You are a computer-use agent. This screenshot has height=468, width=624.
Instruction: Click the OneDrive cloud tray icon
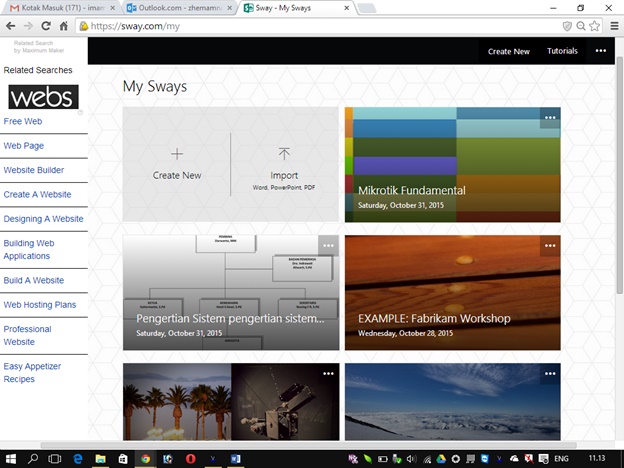click(x=514, y=459)
